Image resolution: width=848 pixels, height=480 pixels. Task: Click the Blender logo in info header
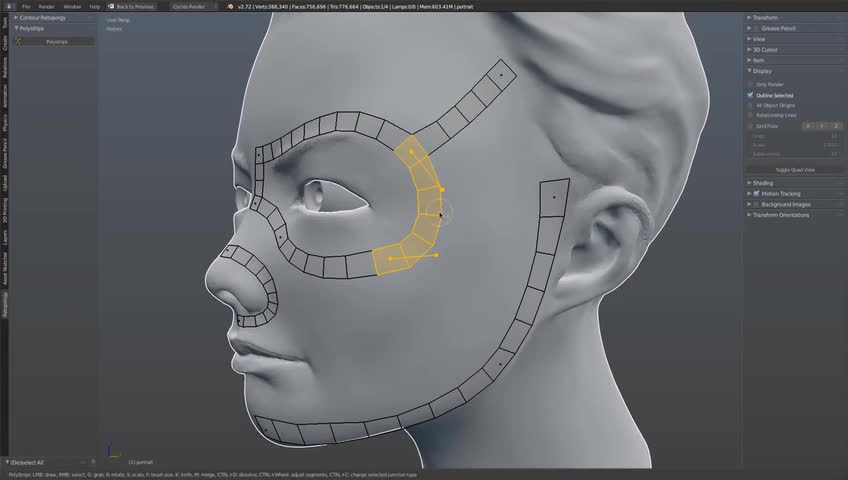pos(230,6)
